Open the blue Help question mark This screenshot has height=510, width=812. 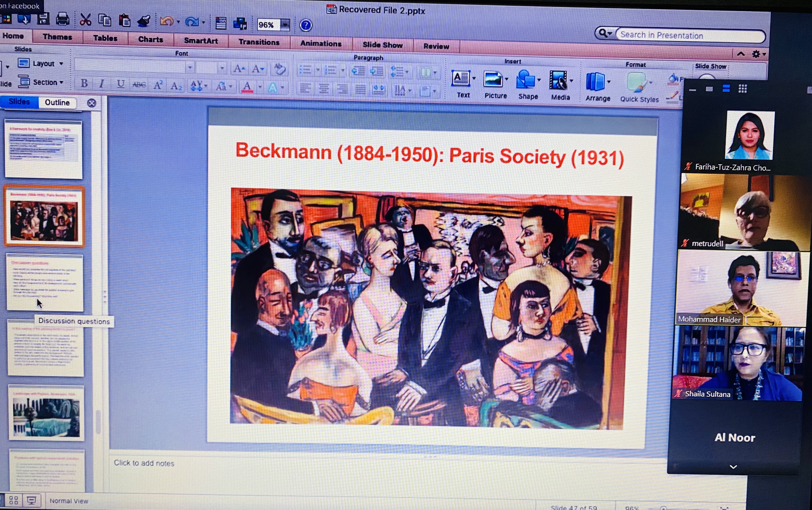(306, 25)
